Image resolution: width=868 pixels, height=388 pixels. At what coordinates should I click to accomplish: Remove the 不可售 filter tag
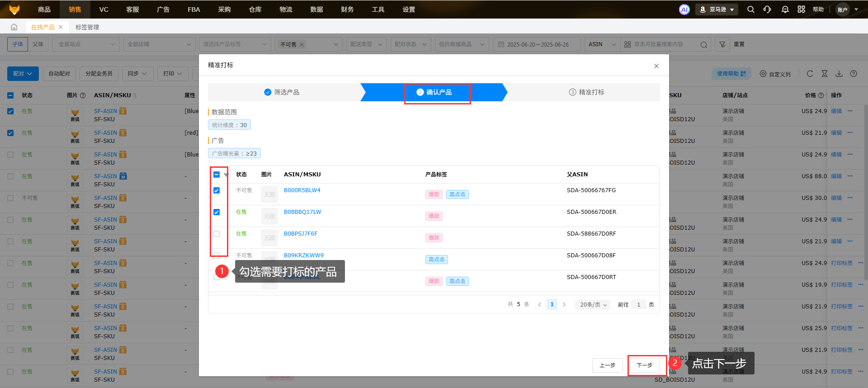[302, 44]
